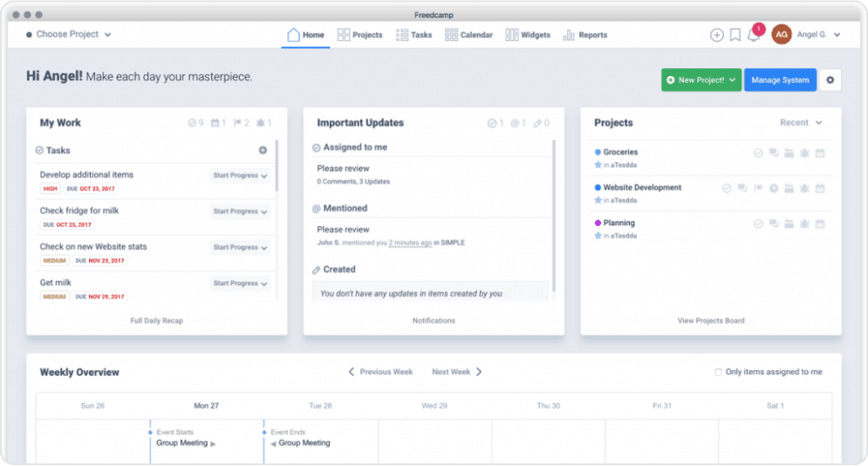The width and height of the screenshot is (868, 466).
Task: Open bug tracker icon for Planning project
Action: [804, 223]
